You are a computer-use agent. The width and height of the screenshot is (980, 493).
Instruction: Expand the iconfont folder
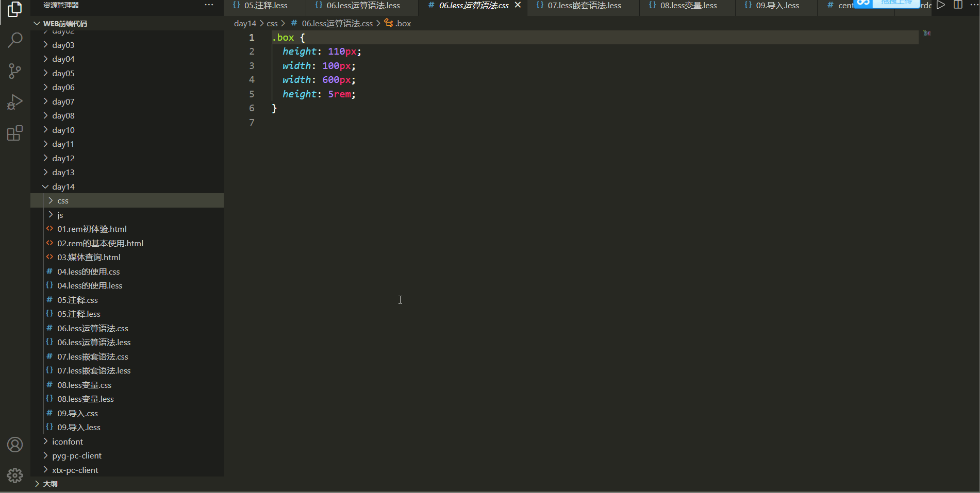(127, 441)
